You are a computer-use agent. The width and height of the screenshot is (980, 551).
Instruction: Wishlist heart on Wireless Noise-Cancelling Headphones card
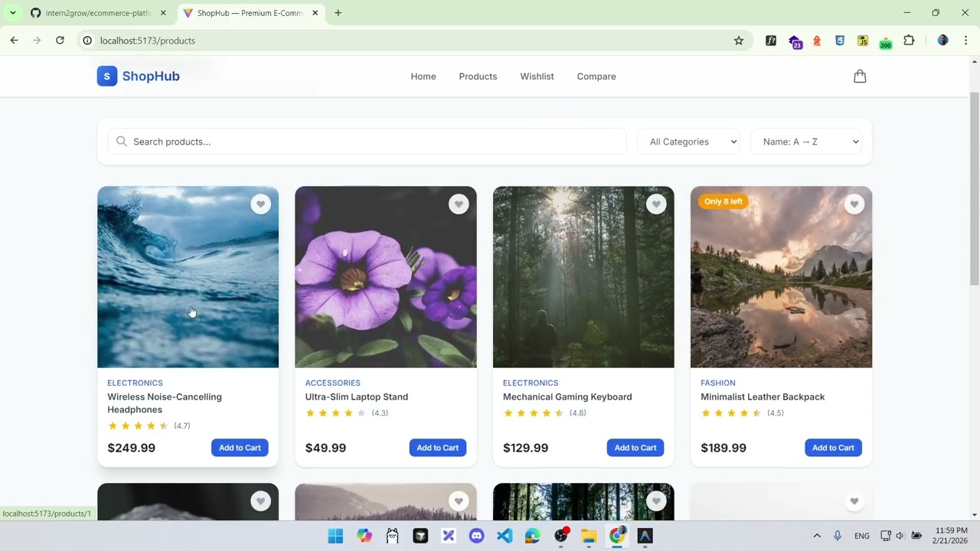tap(260, 204)
